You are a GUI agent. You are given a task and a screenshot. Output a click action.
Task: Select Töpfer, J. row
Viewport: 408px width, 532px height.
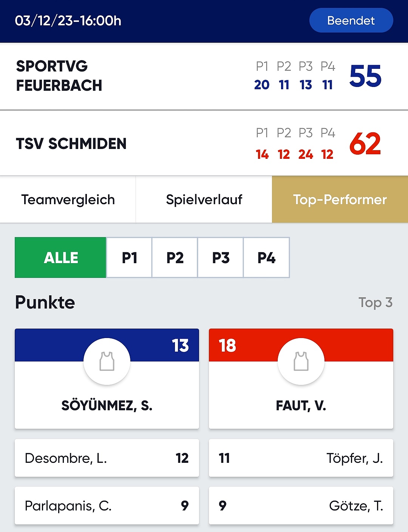point(301,458)
